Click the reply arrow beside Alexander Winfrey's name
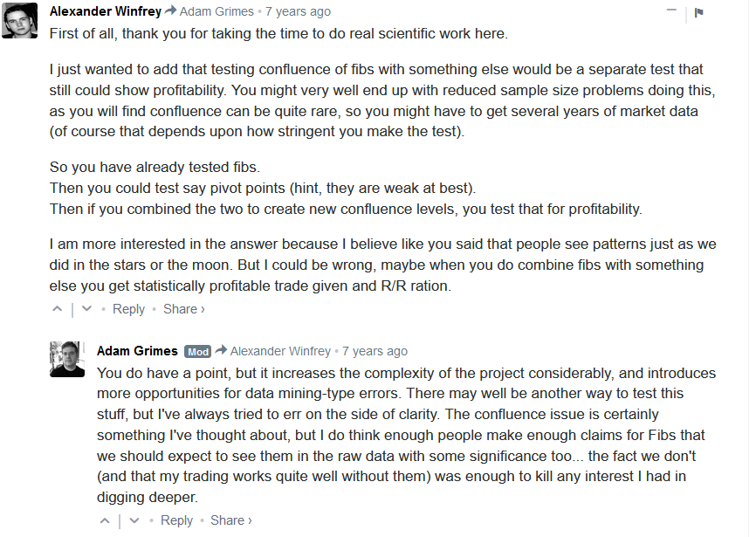Image resolution: width=756 pixels, height=537 pixels. tap(171, 11)
